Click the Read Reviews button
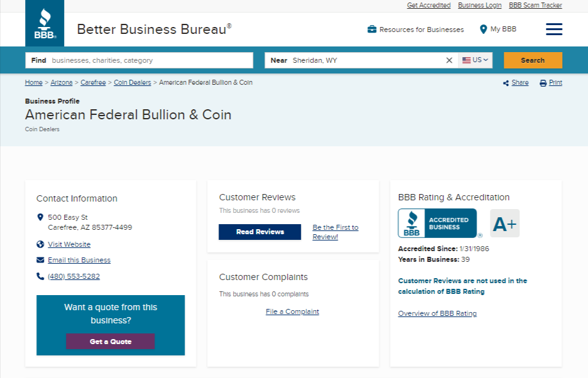 tap(260, 232)
